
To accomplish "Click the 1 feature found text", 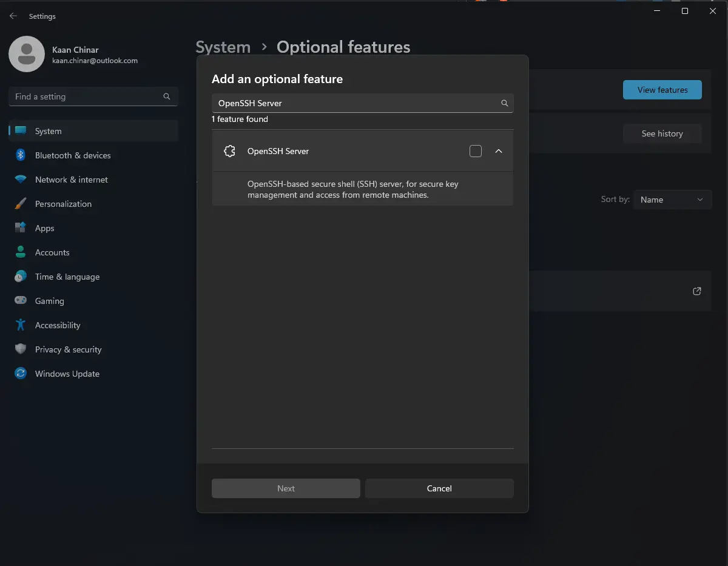I will point(240,119).
